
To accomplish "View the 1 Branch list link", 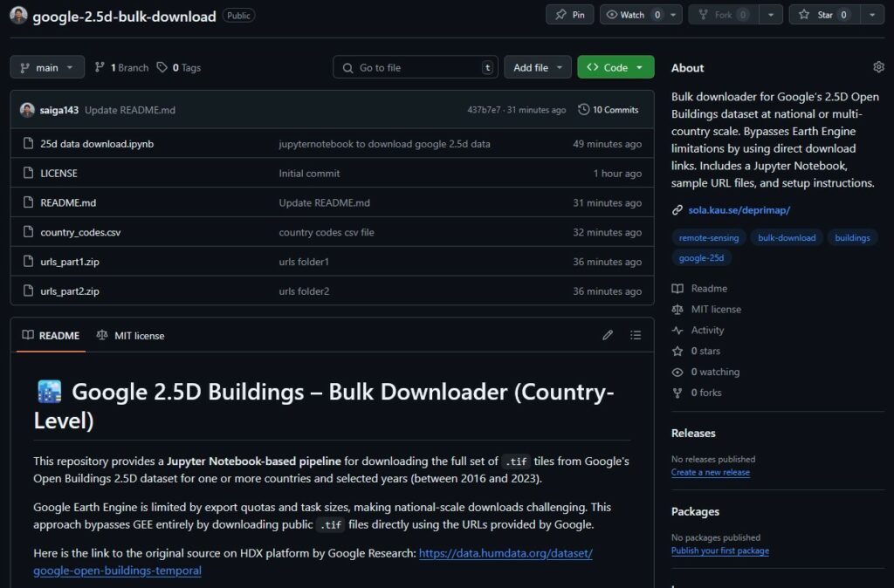I will point(121,67).
